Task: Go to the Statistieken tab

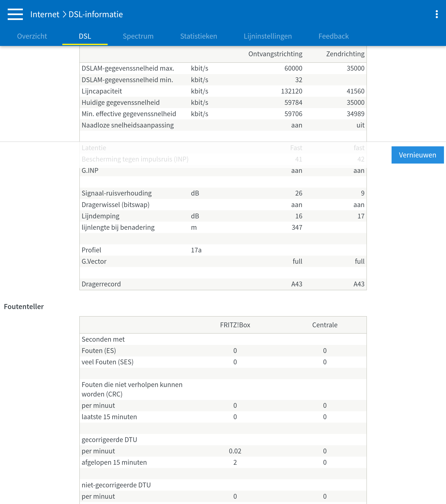Action: (199, 36)
